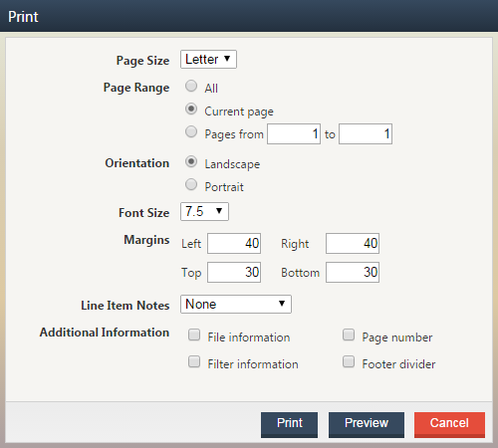
Task: Click the Additional Information label
Action: [105, 333]
